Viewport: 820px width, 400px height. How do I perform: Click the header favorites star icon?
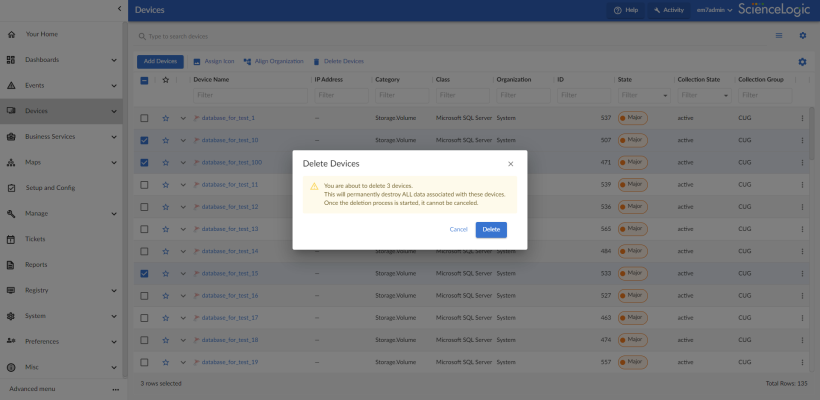click(166, 80)
